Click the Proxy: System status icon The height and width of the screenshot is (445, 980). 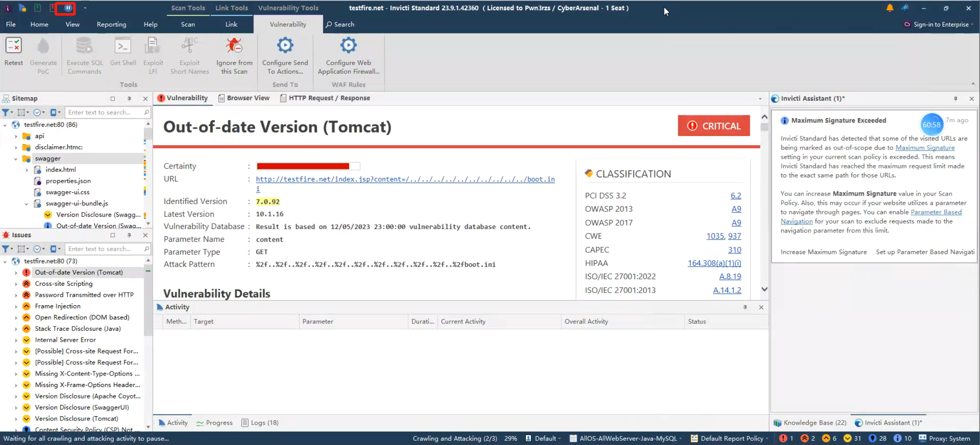pyautogui.click(x=922, y=438)
